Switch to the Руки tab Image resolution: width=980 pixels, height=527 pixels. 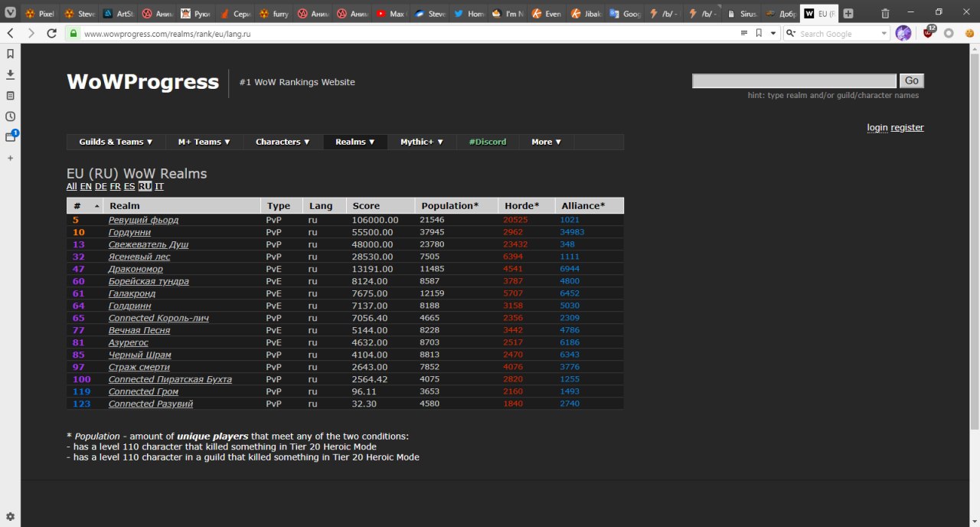click(x=196, y=13)
